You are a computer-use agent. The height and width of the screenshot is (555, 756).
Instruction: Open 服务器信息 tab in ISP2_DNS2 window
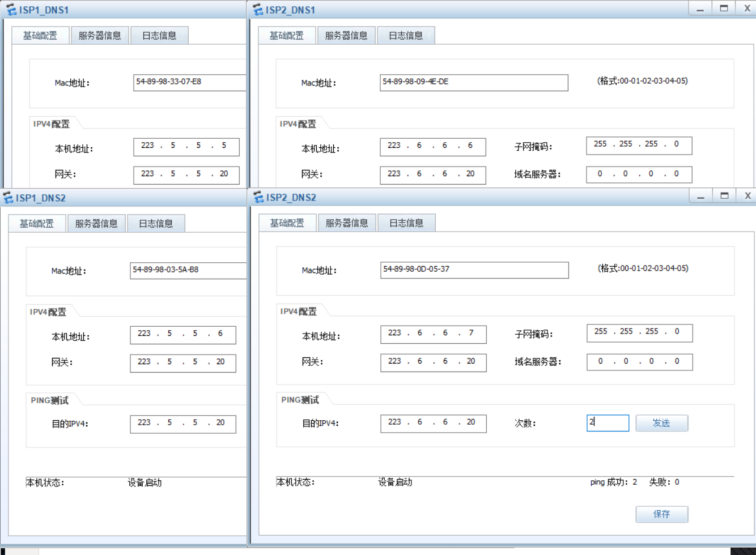347,223
